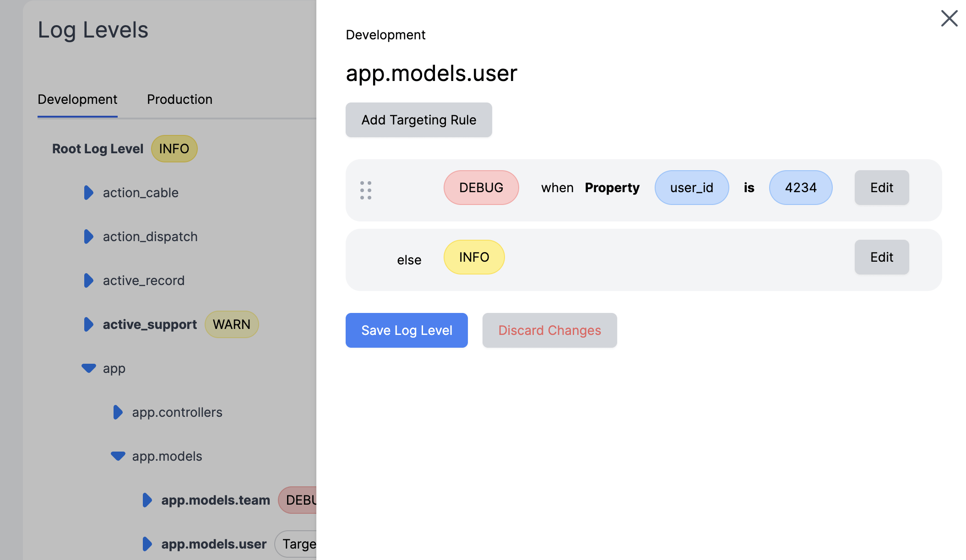Select the app.models.user label in tree
The image size is (966, 560).
[214, 544]
